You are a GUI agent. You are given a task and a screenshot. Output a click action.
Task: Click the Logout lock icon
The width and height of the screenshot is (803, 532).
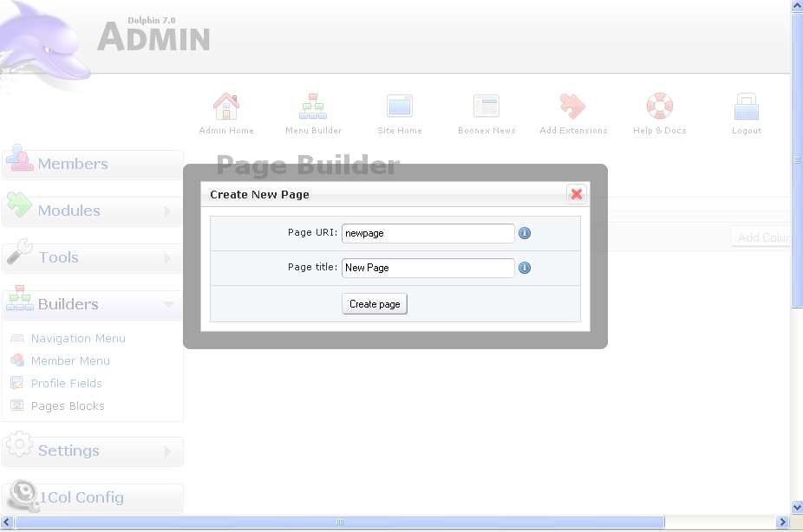coord(746,106)
